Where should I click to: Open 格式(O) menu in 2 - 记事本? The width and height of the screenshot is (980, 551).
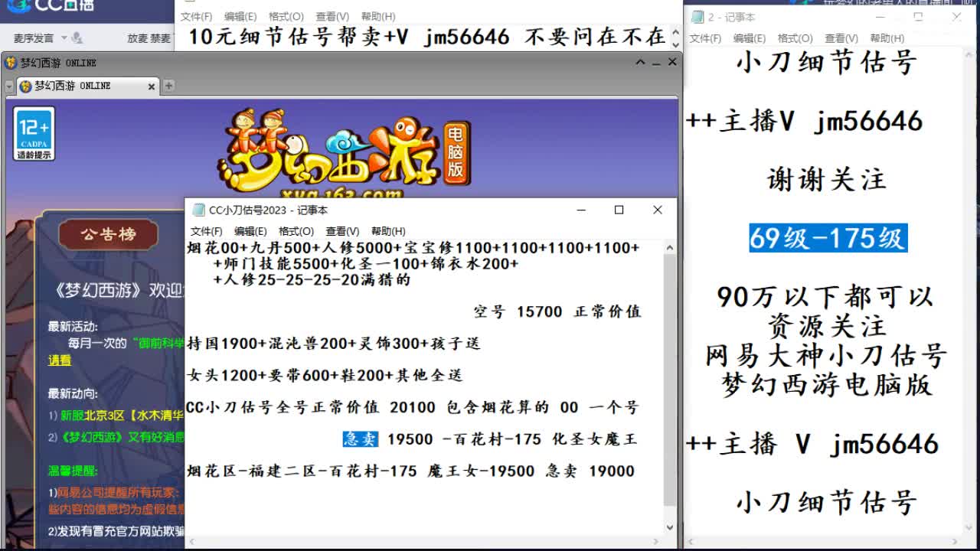(795, 38)
